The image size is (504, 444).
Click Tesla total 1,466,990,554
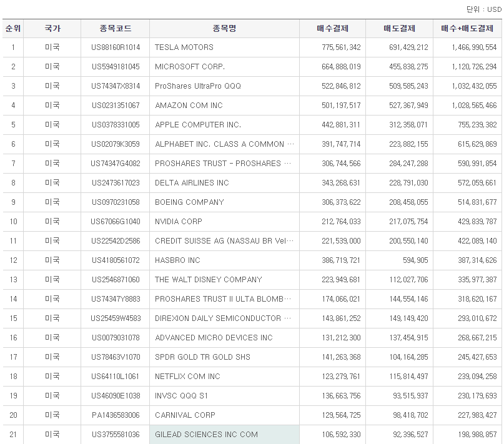[x=474, y=47]
